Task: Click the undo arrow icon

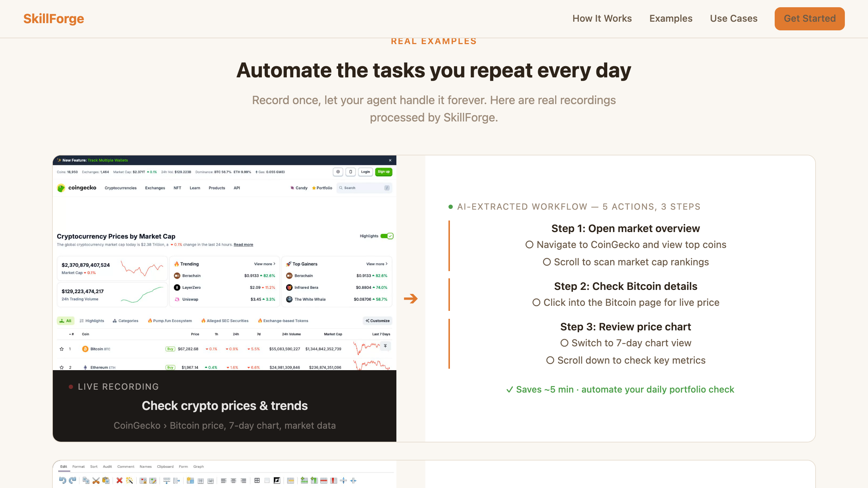Action: pyautogui.click(x=63, y=480)
